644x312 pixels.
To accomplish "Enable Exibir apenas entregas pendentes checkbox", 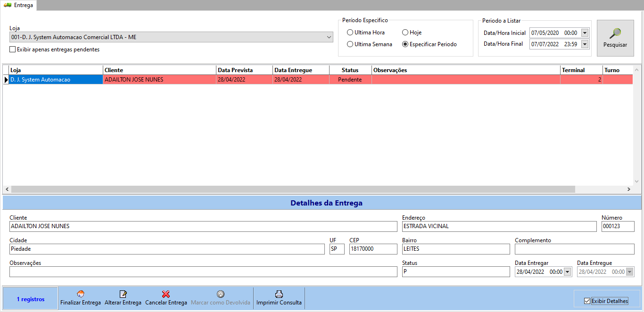I will (x=13, y=49).
